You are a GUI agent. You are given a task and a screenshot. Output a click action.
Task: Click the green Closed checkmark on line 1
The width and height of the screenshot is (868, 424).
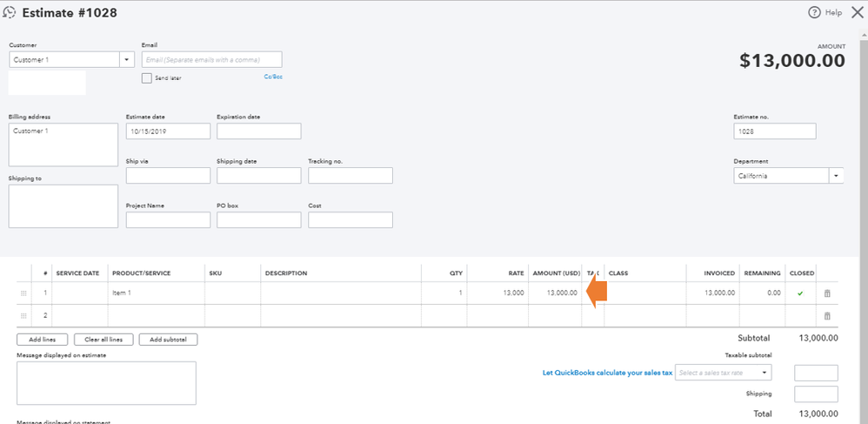(x=800, y=293)
